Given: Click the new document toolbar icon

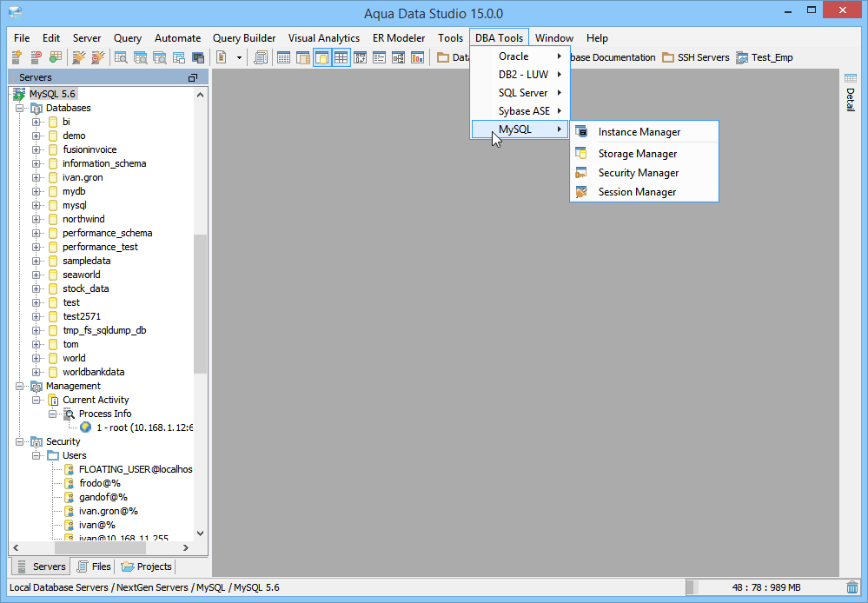Looking at the screenshot, I should point(222,57).
